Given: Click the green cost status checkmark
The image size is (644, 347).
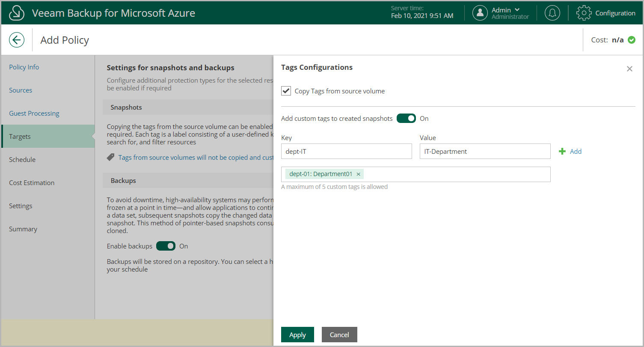Looking at the screenshot, I should tap(632, 40).
